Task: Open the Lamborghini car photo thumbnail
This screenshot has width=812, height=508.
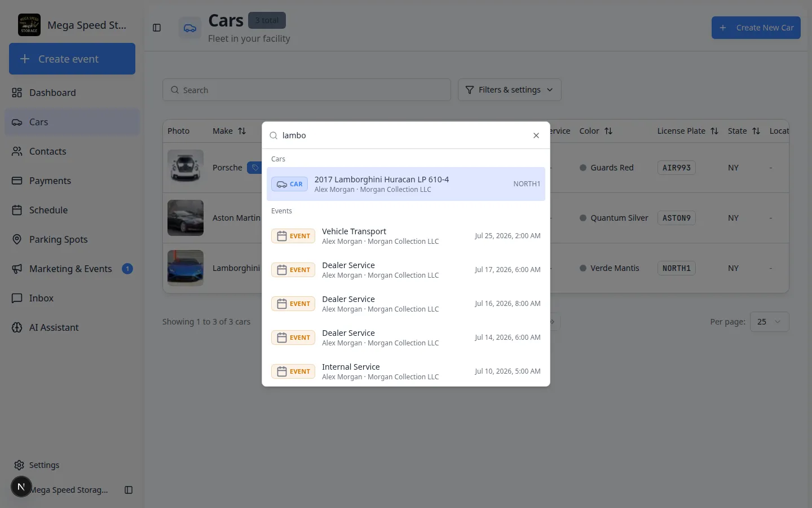Action: tap(186, 268)
